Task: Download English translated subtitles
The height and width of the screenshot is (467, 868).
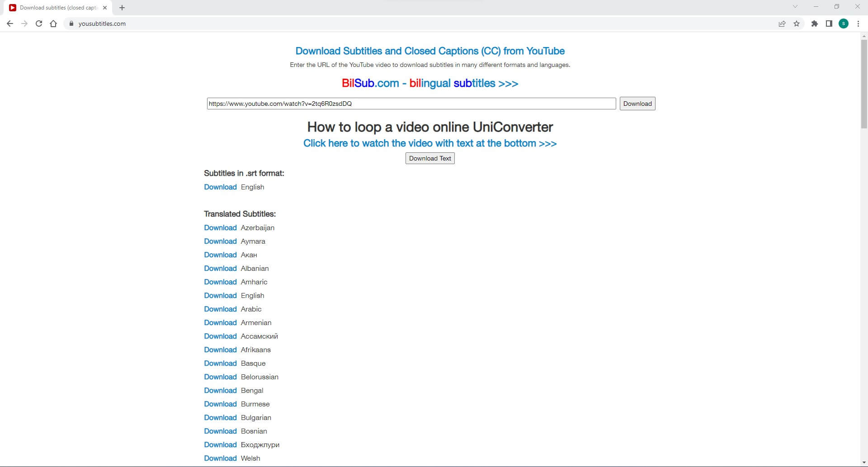Action: coord(220,296)
